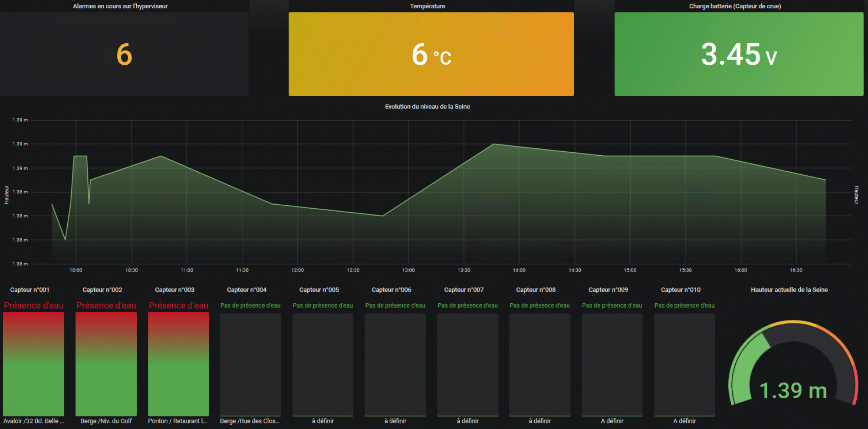The width and height of the screenshot is (868, 429).
Task: Click the empty bar gauge of Capteur n°006
Action: point(395,364)
